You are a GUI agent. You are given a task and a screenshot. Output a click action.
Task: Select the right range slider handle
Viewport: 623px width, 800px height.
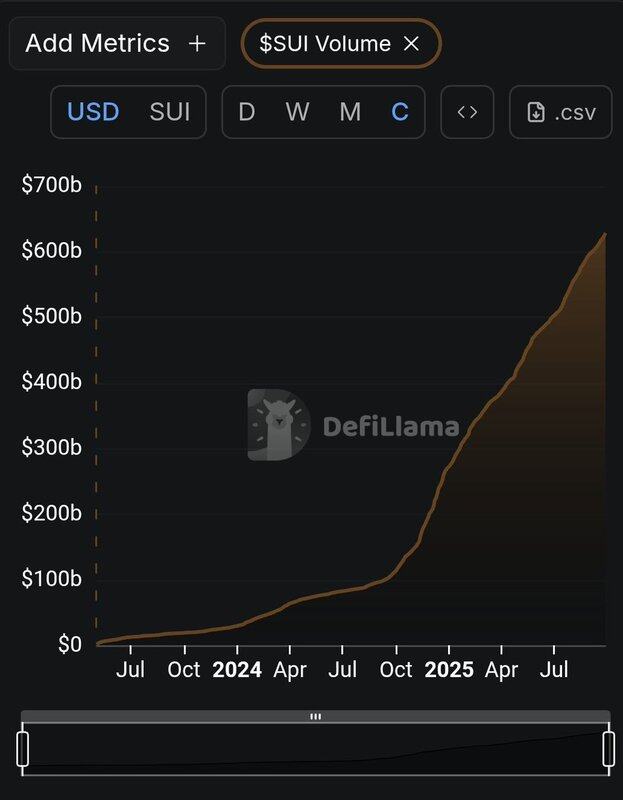click(609, 749)
